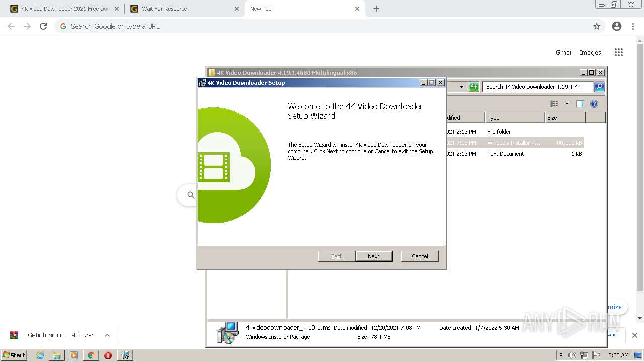Screen dimensions: 644x362
Task: Open the view options dropdown arrow
Action: pyautogui.click(x=567, y=104)
